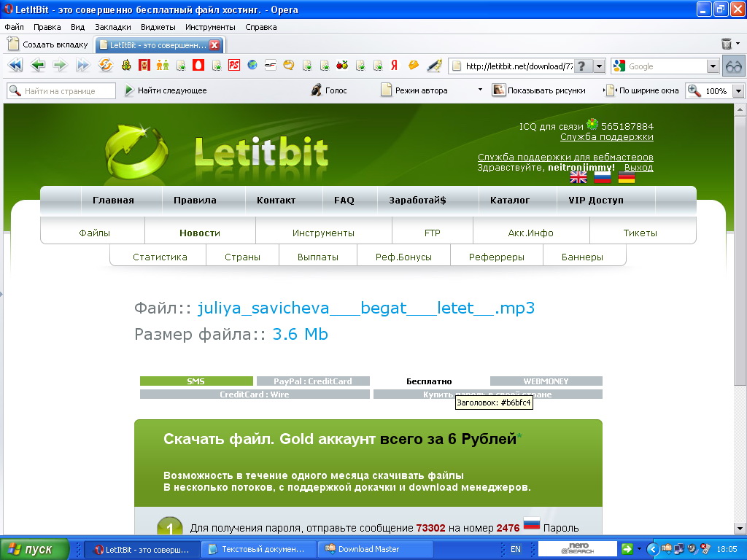Click in the Найти на странице field

pos(61,90)
